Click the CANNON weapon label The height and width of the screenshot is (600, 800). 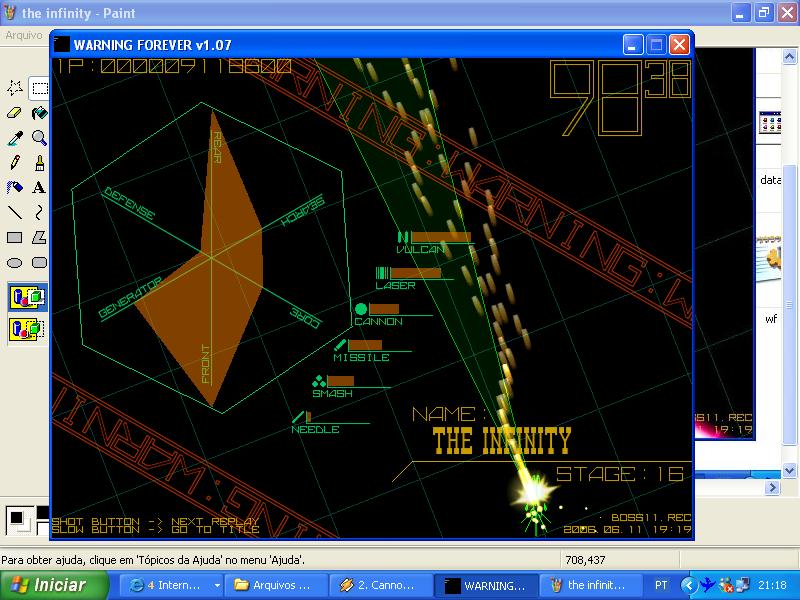(379, 321)
